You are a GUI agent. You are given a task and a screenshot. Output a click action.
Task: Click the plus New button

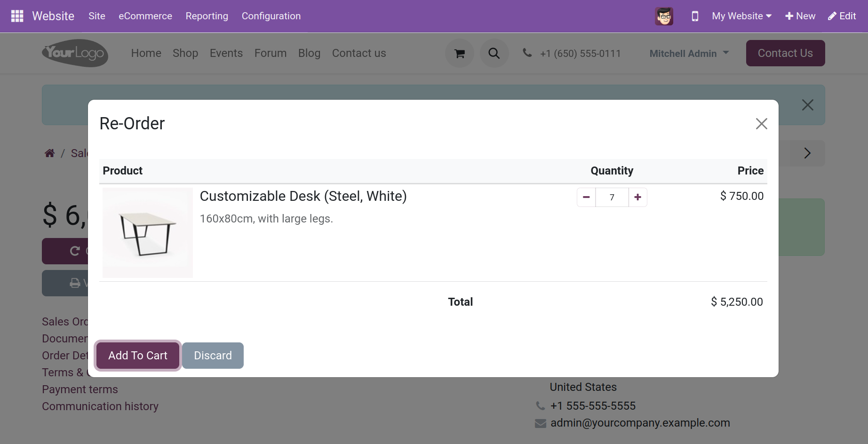click(800, 16)
